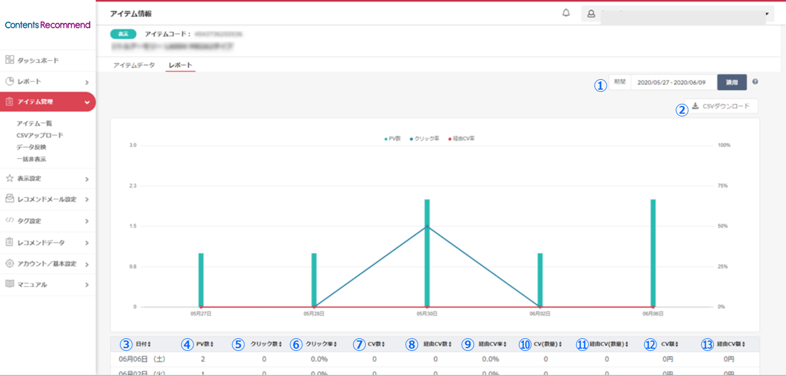Click the dashboard grid icon in sidebar
786x376 pixels.
10,60
